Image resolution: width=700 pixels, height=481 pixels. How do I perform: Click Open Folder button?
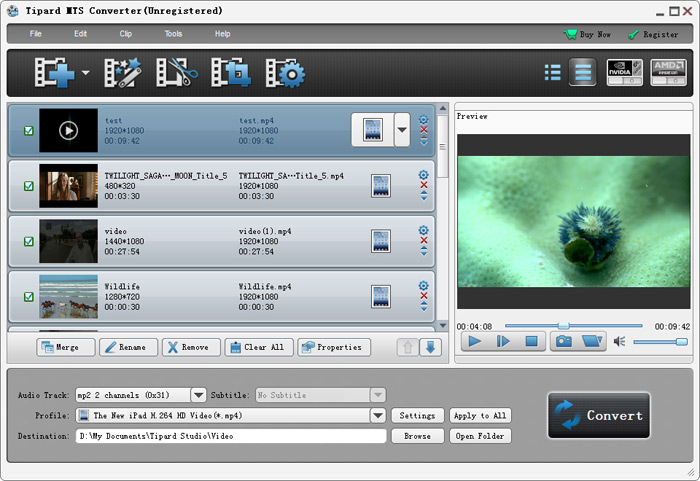pyautogui.click(x=480, y=436)
